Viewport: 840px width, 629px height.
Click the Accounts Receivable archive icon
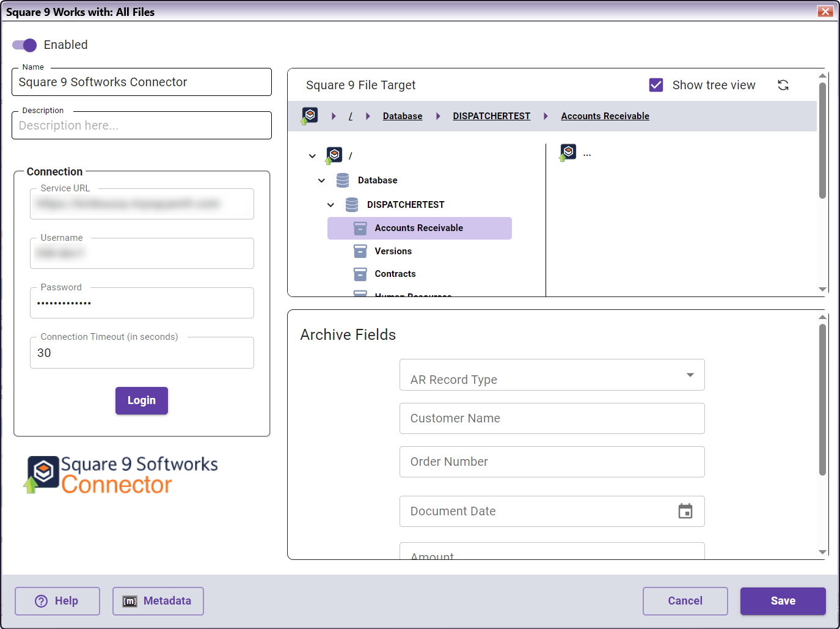click(360, 228)
